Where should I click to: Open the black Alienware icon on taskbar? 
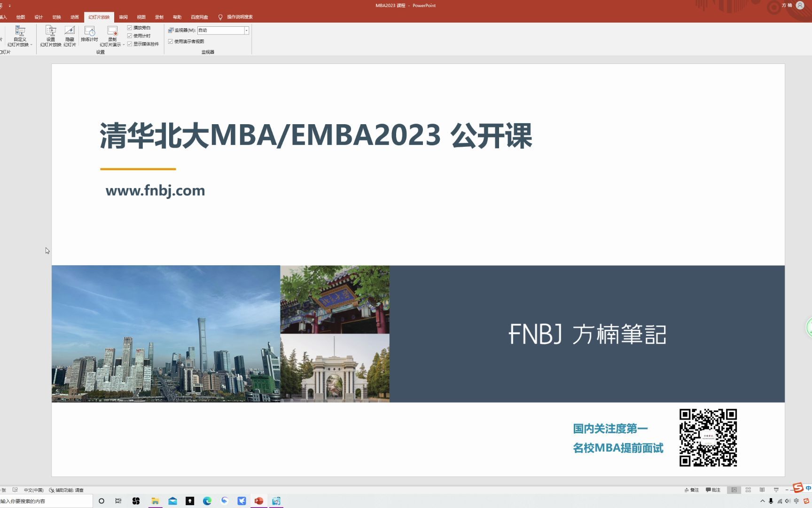pos(190,501)
